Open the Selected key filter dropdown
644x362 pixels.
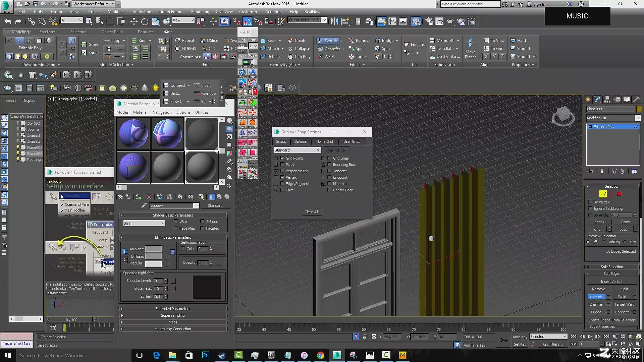point(548,337)
